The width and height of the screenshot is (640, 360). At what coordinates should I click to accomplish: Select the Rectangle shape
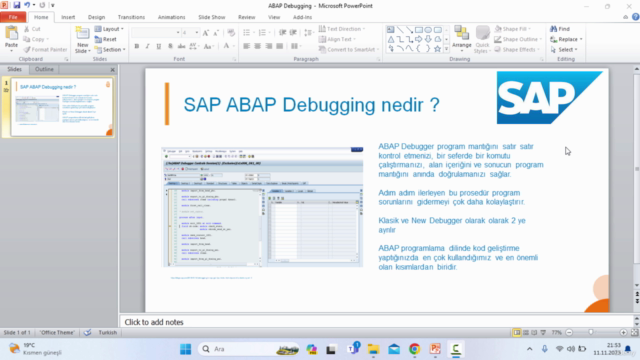point(419,30)
